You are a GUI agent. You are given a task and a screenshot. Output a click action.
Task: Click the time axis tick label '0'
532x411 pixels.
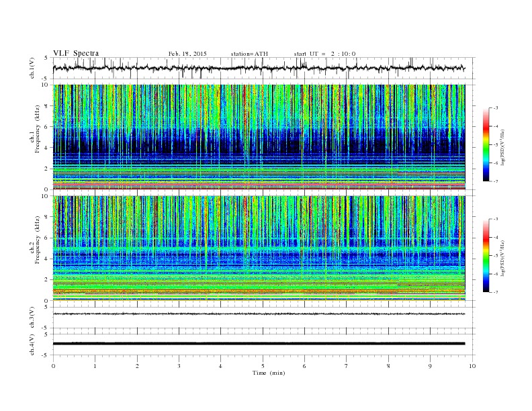53,366
